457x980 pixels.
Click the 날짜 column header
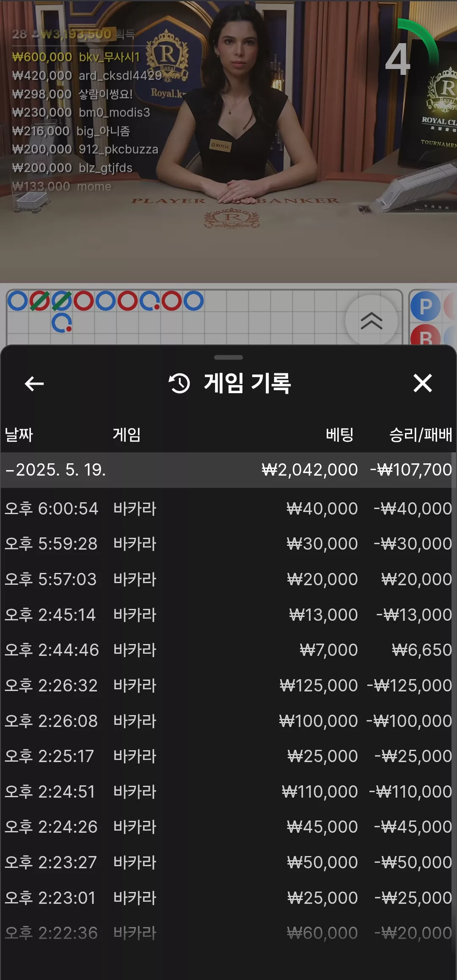pos(19,435)
